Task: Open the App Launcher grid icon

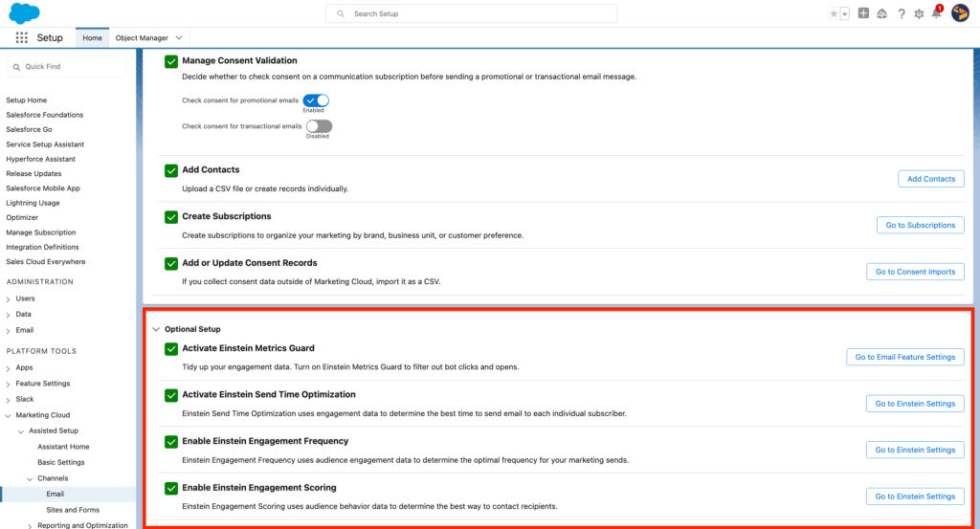Action: tap(22, 38)
